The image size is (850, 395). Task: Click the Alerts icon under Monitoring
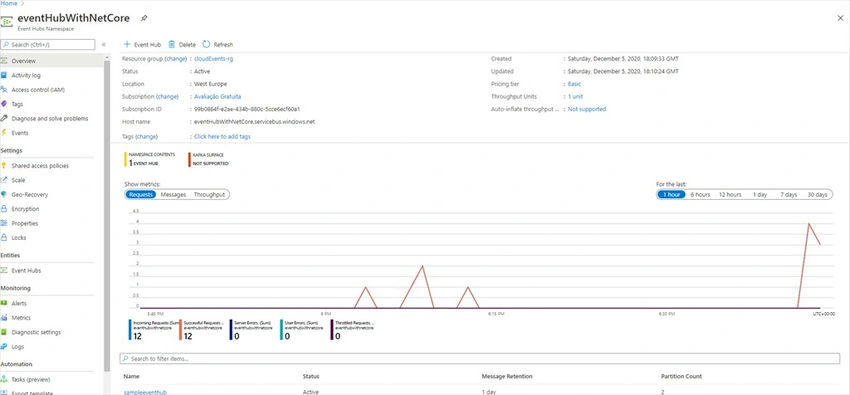(x=4, y=303)
